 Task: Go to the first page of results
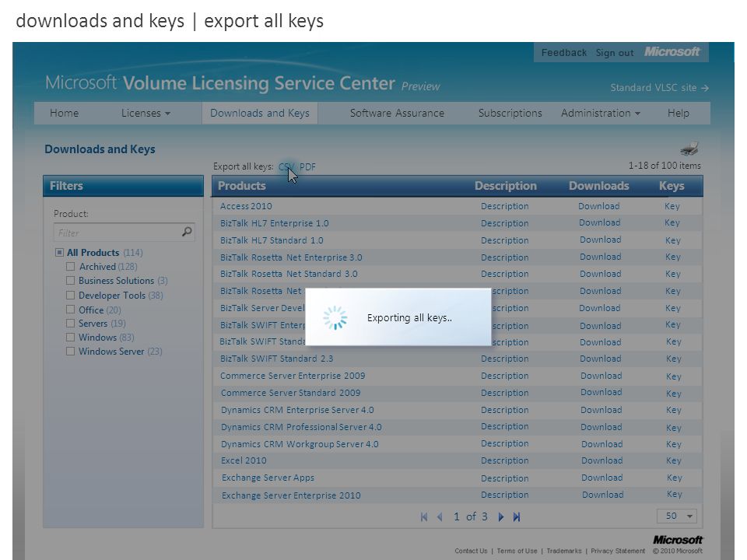424,516
